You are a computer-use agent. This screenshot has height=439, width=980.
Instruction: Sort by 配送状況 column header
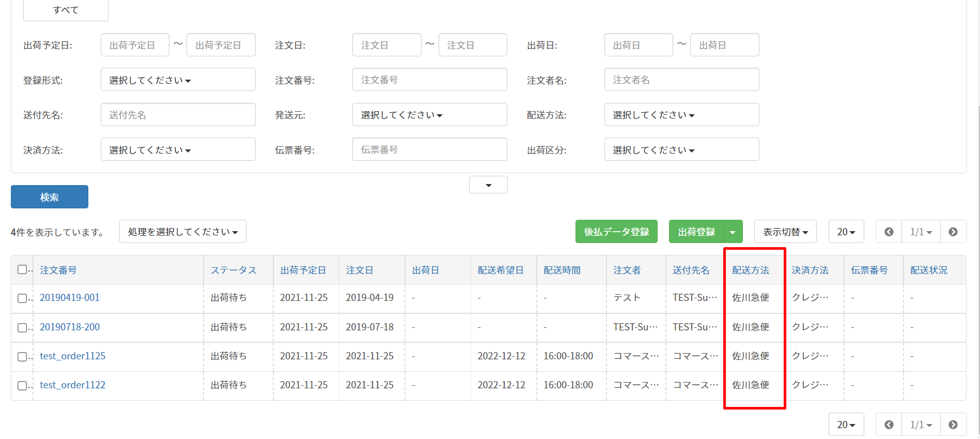[x=929, y=270]
